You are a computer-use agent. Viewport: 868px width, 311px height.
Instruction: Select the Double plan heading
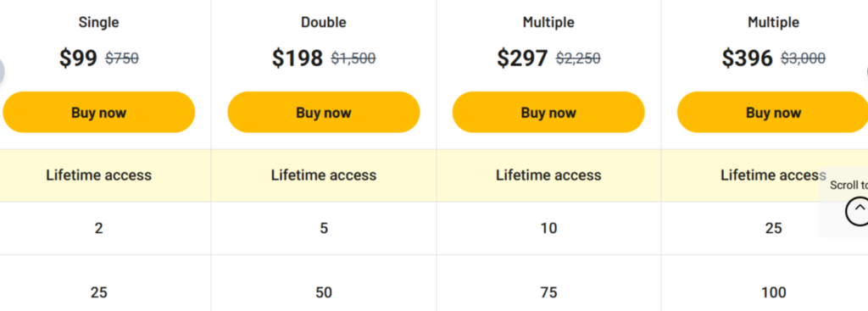tap(324, 22)
